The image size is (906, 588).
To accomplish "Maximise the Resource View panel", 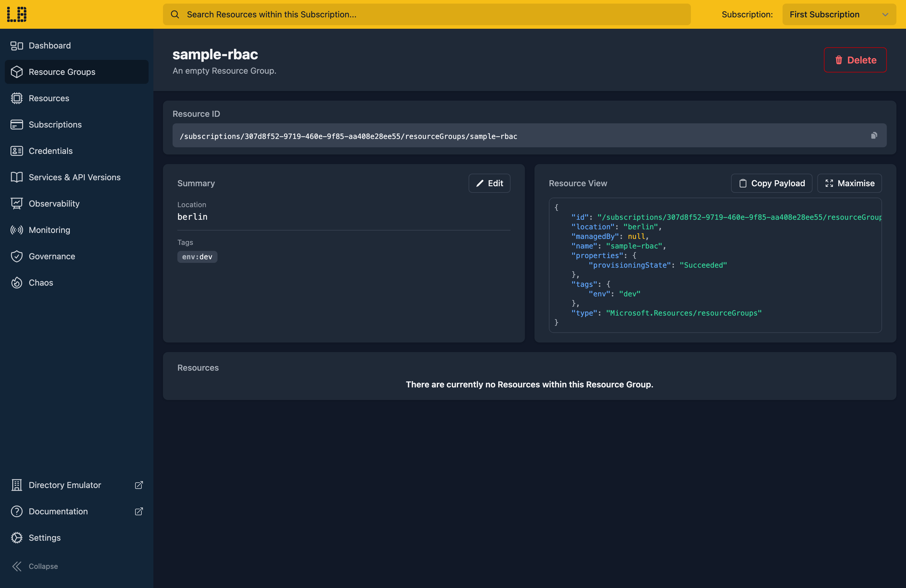I will 849,183.
